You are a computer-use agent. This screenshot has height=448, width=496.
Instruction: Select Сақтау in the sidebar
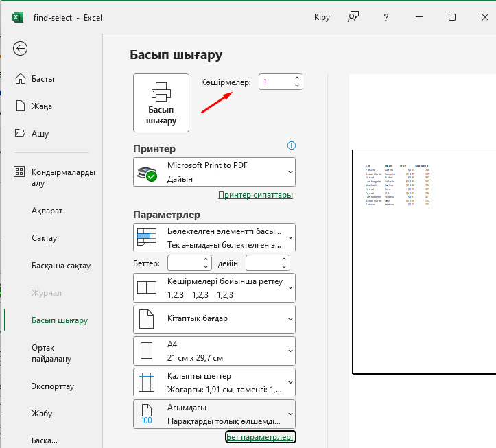point(45,238)
